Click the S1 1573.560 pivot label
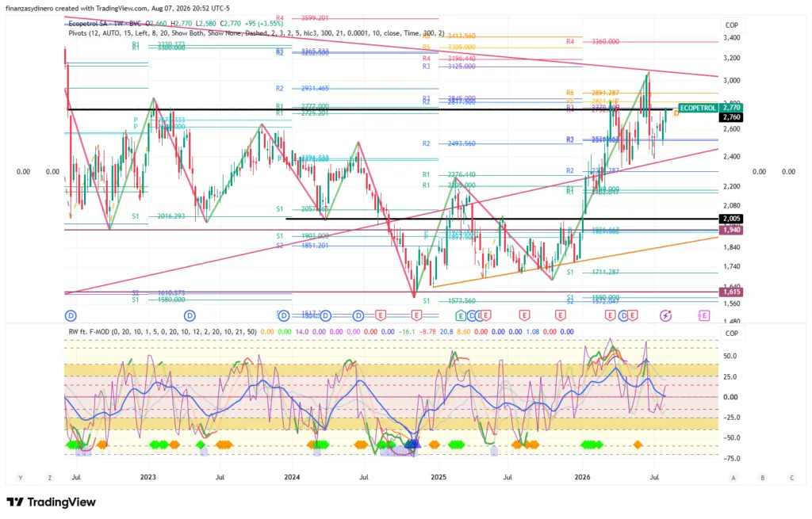Image resolution: width=812 pixels, height=519 pixels. (449, 300)
